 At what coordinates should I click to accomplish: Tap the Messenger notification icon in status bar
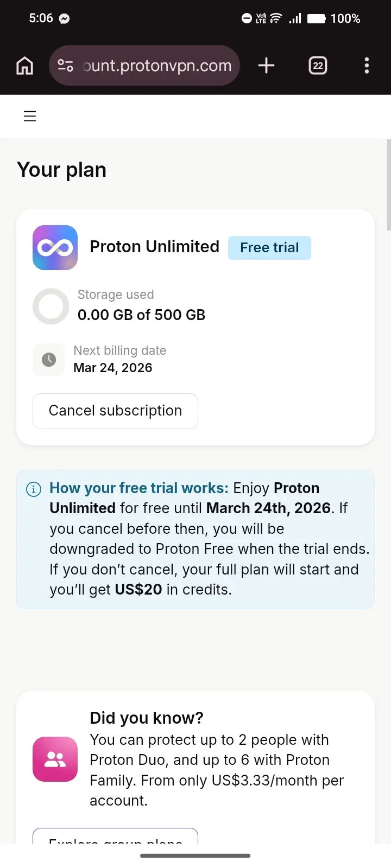64,18
